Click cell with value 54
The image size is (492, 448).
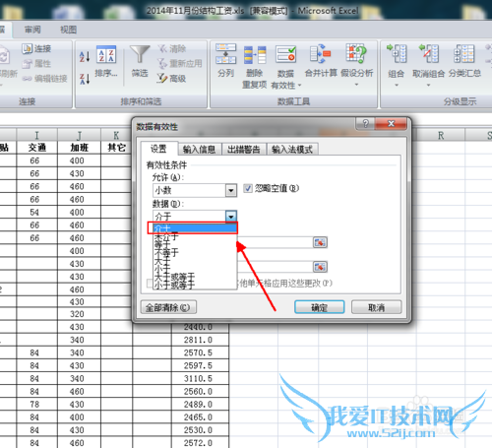click(x=37, y=212)
